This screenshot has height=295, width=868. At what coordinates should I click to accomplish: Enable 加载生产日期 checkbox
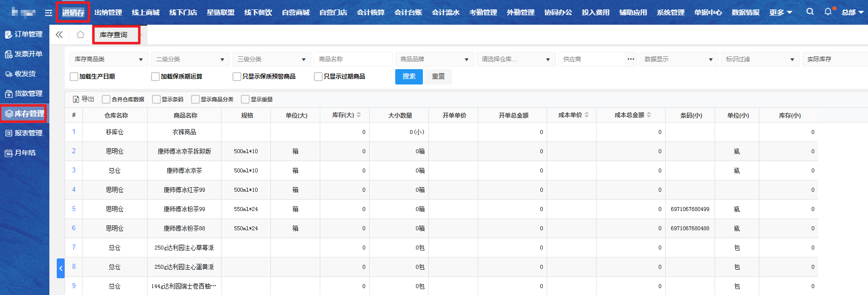tap(74, 77)
